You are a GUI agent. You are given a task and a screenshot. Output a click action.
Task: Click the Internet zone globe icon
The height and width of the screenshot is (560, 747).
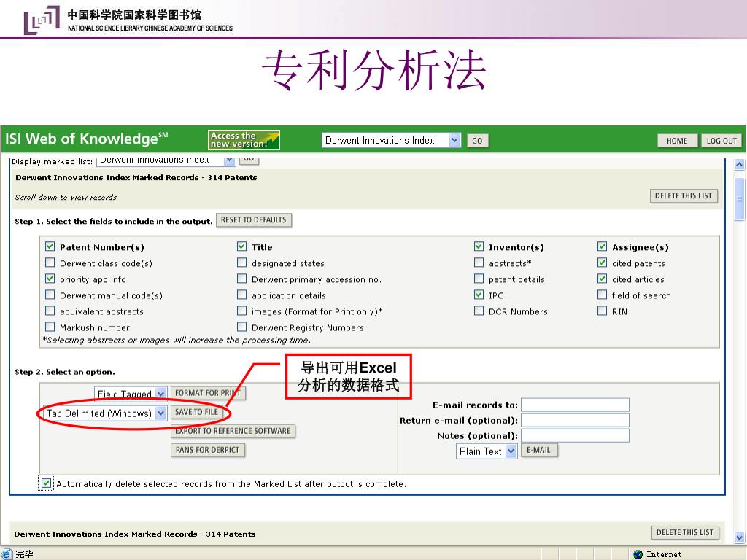[638, 554]
